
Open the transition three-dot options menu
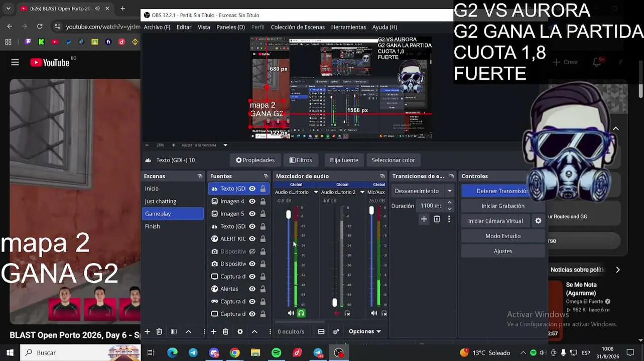click(x=449, y=219)
